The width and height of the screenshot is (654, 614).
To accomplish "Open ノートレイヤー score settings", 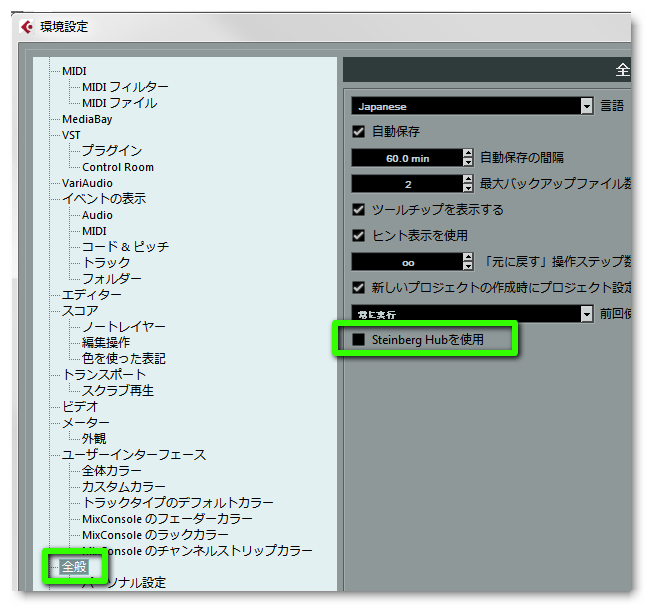I will tap(124, 327).
